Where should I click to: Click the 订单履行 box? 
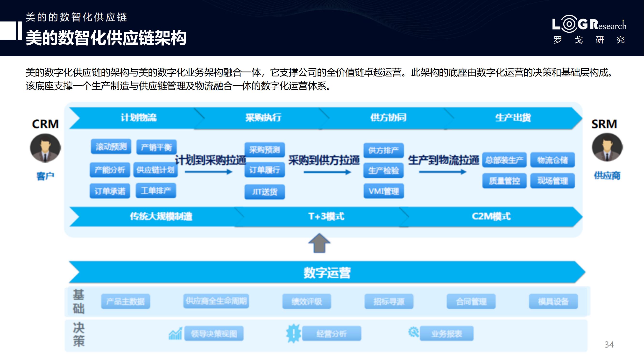[x=264, y=170]
